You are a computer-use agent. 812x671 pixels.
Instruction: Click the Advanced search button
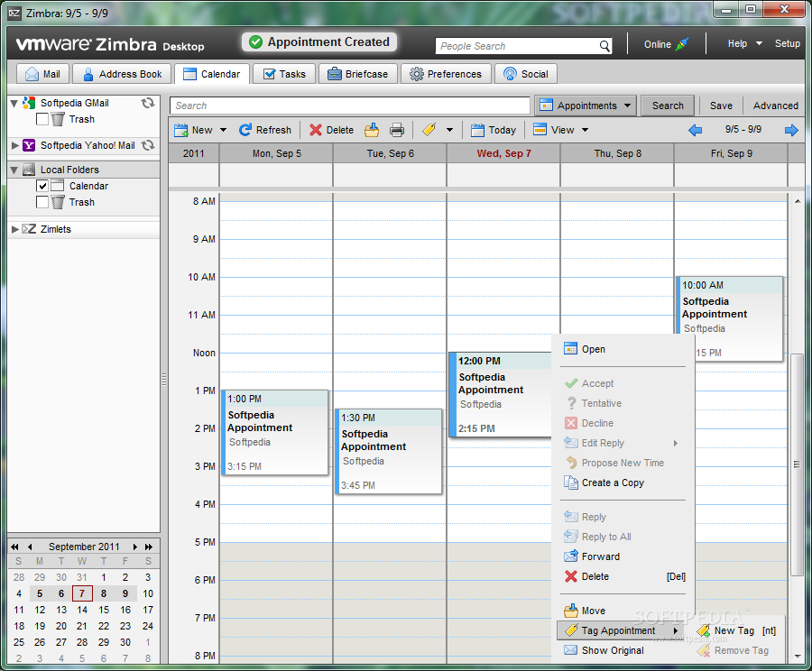[x=775, y=106]
